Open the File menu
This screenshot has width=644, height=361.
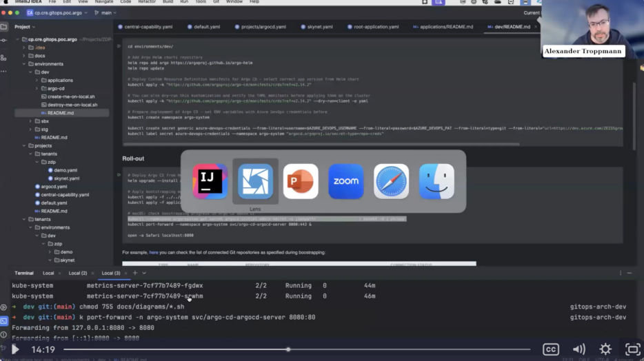[52, 1]
